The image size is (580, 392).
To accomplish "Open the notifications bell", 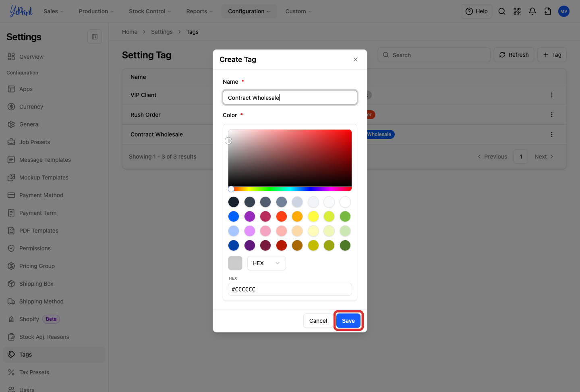I will tap(532, 11).
